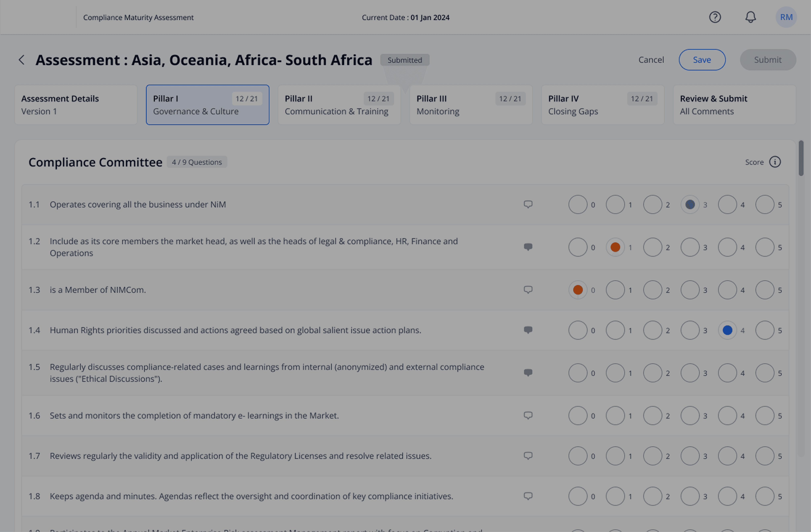Go to Pillar IV Closing Gaps tab
This screenshot has width=811, height=532.
point(602,105)
